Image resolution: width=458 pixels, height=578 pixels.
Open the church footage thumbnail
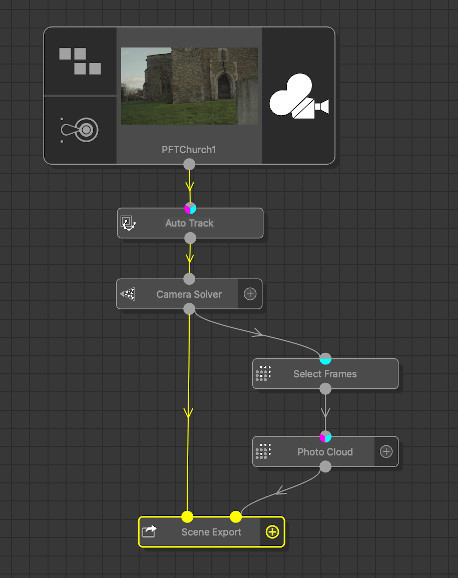tap(190, 86)
